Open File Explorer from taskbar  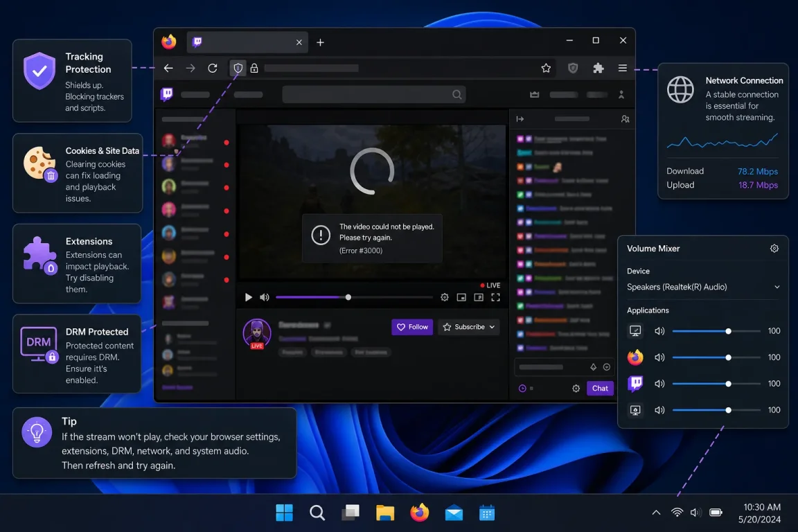click(x=385, y=513)
